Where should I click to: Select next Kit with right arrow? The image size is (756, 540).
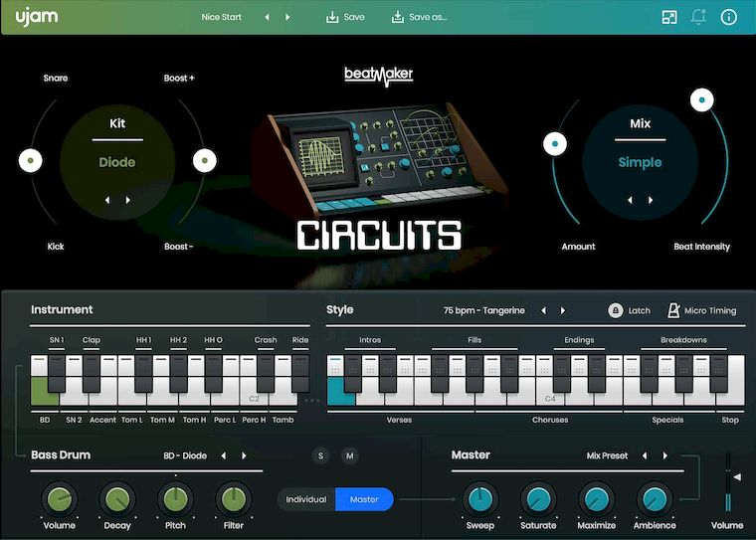[127, 200]
